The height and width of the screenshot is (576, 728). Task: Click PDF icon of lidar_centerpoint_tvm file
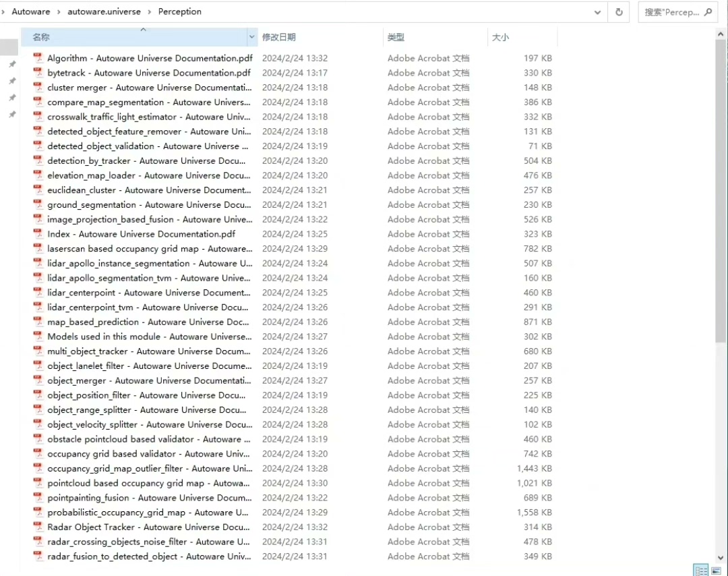[x=38, y=307]
